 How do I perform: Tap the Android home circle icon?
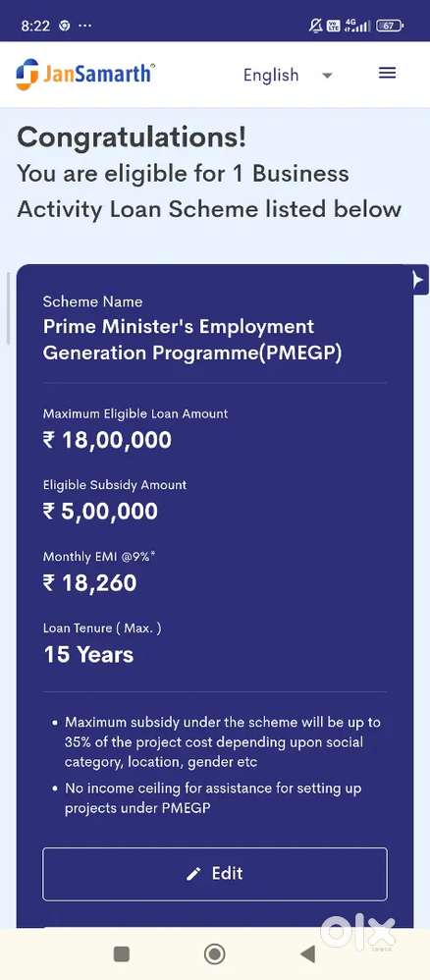(214, 953)
